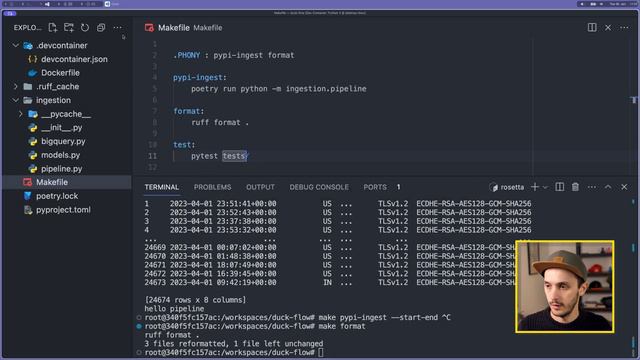Image resolution: width=640 pixels, height=360 pixels.
Task: Open editor more actions ellipsis
Action: tap(624, 27)
